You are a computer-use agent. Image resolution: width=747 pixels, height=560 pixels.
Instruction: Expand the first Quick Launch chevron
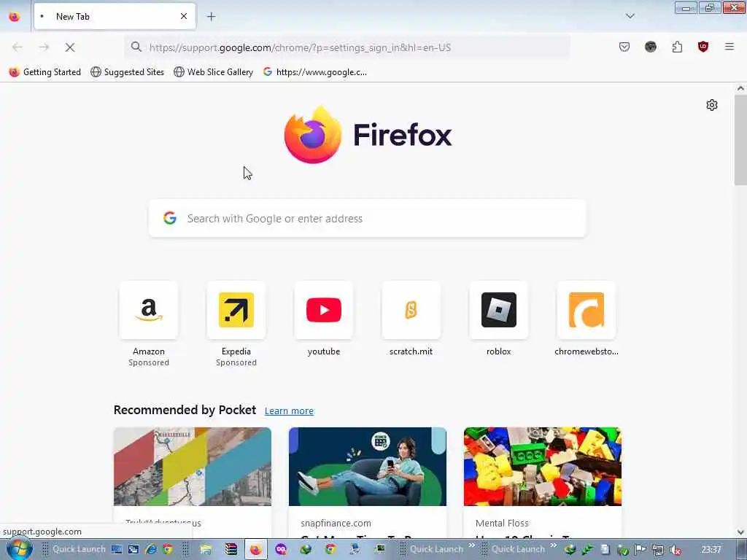coord(472,545)
